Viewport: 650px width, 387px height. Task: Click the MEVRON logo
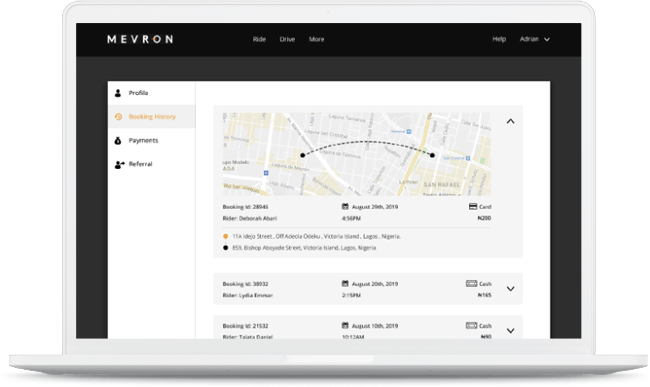140,39
